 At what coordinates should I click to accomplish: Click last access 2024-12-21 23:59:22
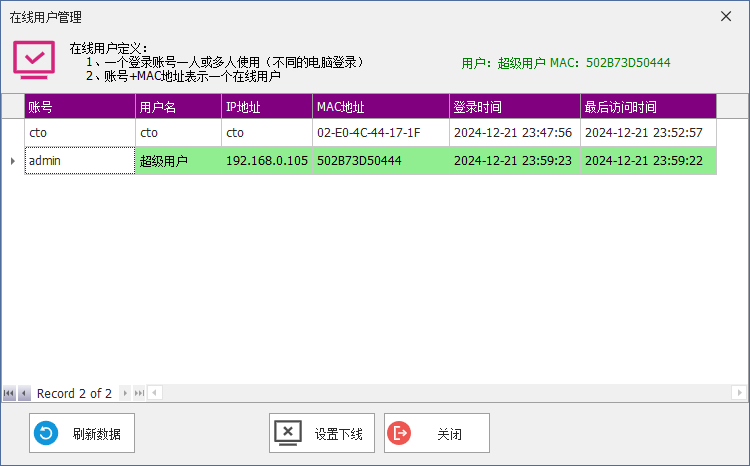648,161
